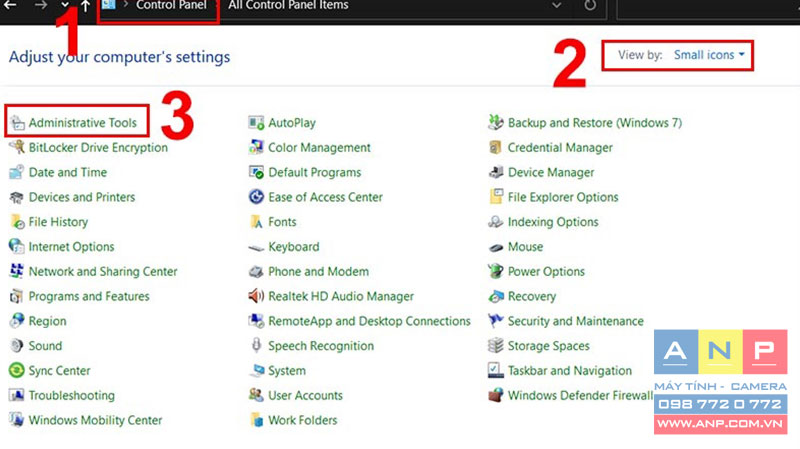The width and height of the screenshot is (800, 449).
Task: Click the Taskbar and Navigation icon
Action: 495,370
